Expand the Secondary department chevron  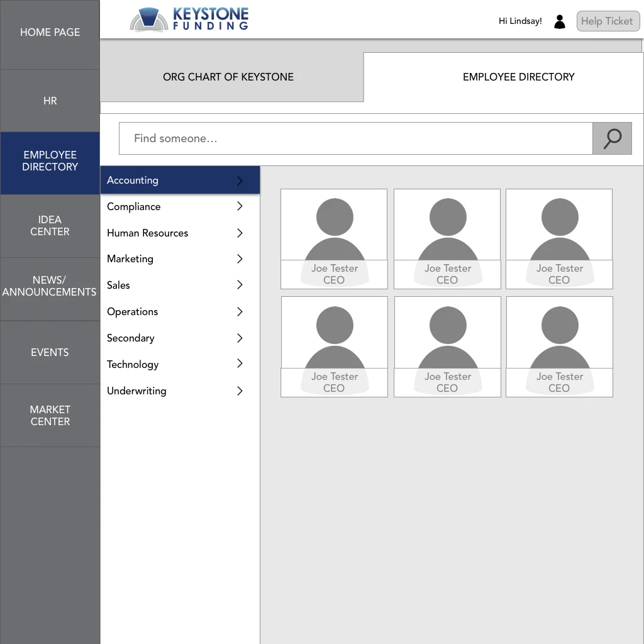tap(240, 338)
